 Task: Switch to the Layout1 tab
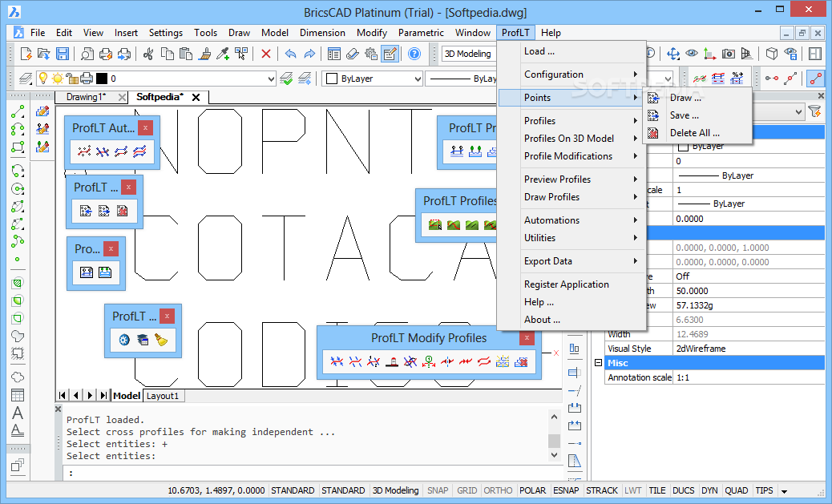click(x=163, y=396)
